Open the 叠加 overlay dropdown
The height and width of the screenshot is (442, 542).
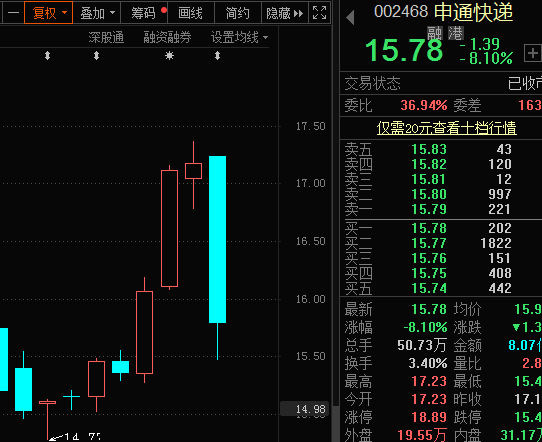coord(97,13)
